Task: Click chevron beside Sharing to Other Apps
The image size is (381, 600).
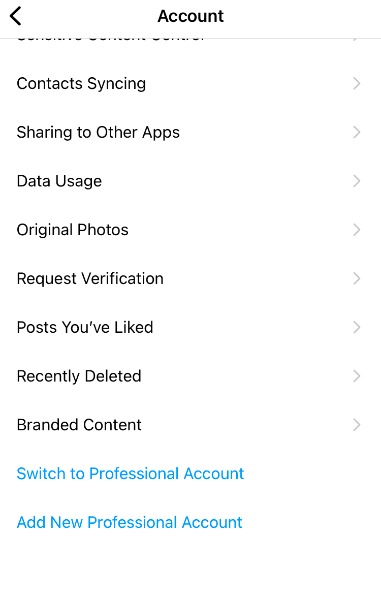Action: [357, 132]
